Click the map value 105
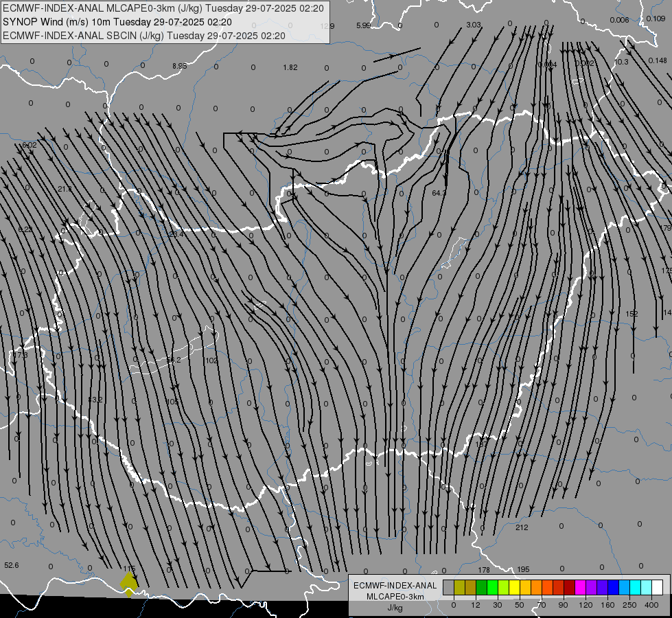 [x=172, y=402]
